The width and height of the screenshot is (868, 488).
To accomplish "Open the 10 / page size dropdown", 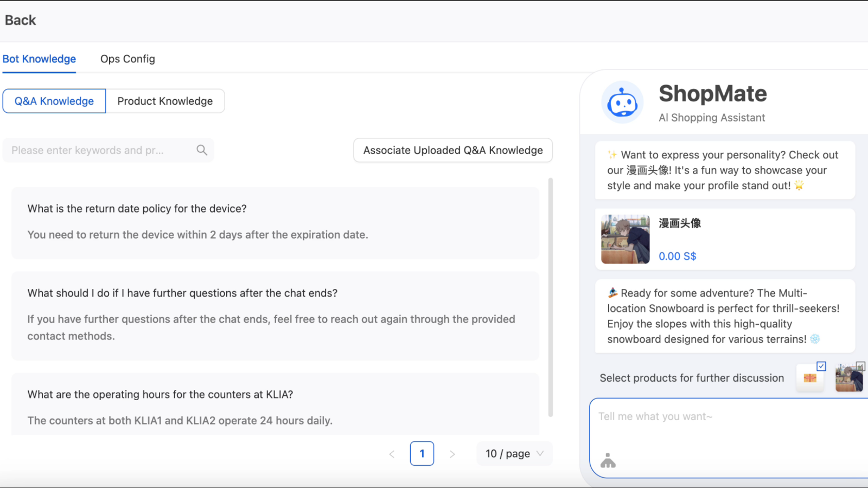I will tap(514, 454).
